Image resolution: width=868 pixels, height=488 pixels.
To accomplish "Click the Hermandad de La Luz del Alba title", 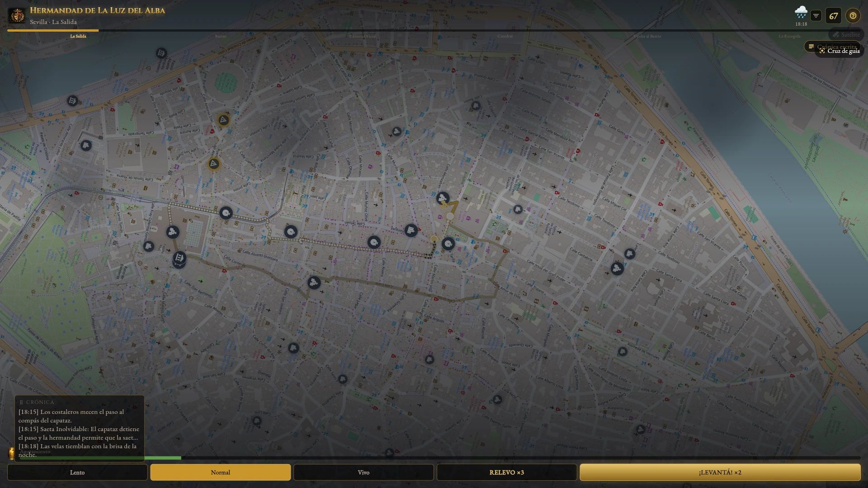I will coord(97,10).
